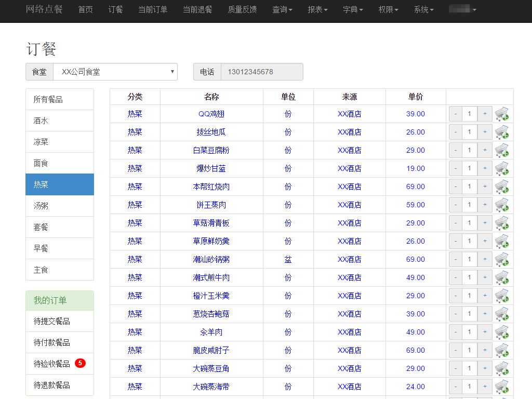This screenshot has width=532, height=399.
Task: Add 爆炒甘蓝 using its cart icon
Action: (x=501, y=168)
